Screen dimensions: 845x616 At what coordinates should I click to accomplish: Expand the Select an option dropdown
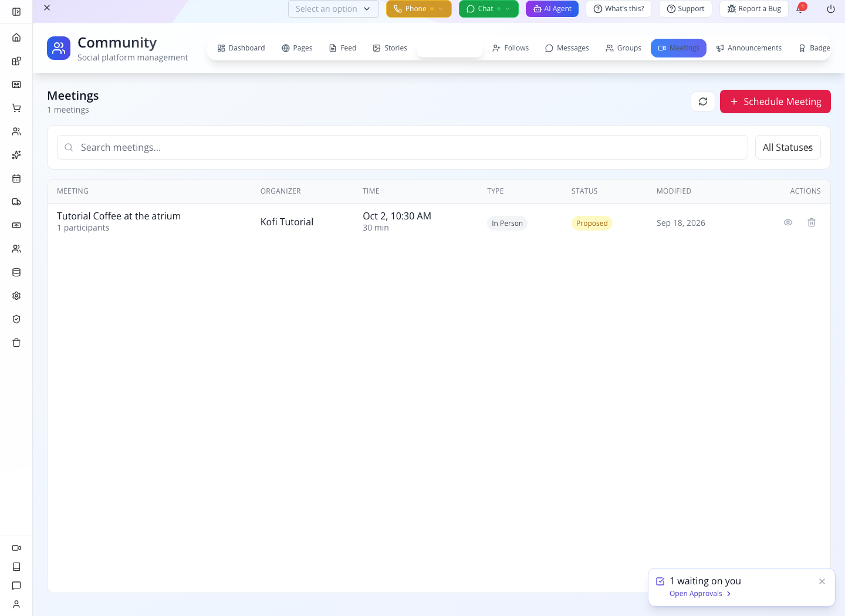(x=333, y=9)
